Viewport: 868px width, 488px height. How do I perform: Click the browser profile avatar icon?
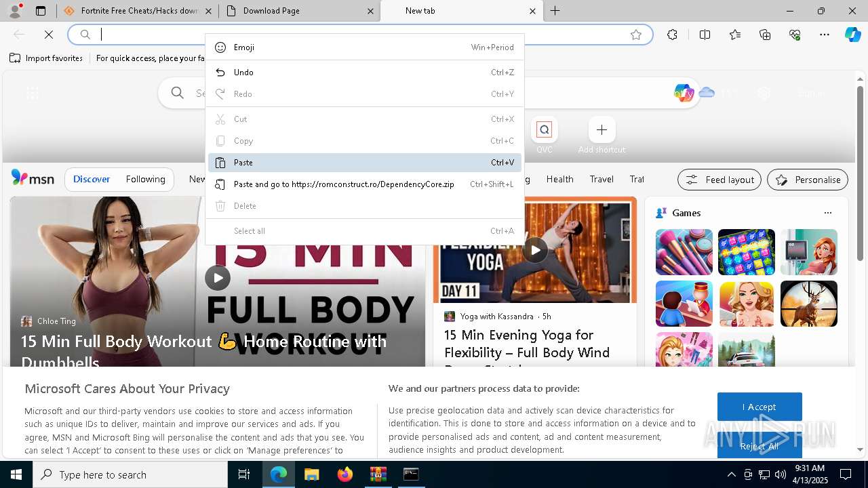click(15, 10)
